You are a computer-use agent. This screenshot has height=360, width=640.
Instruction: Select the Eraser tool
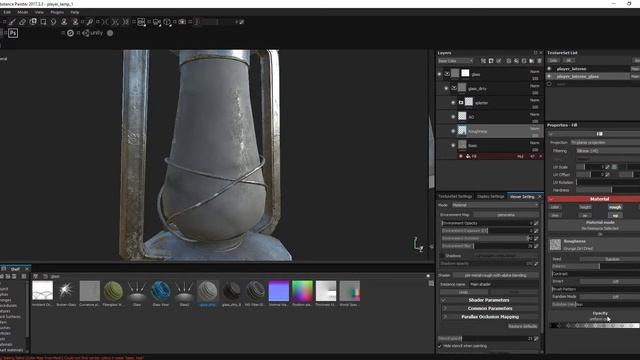click(22, 22)
